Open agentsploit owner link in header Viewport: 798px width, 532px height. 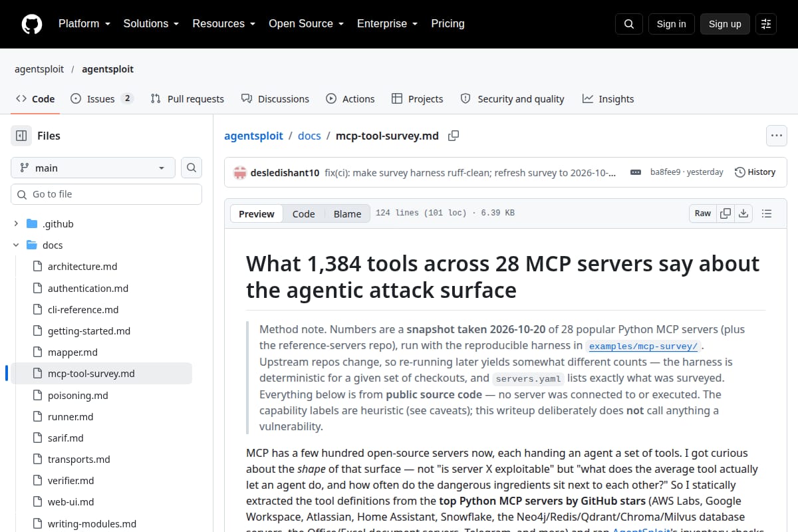coord(40,69)
